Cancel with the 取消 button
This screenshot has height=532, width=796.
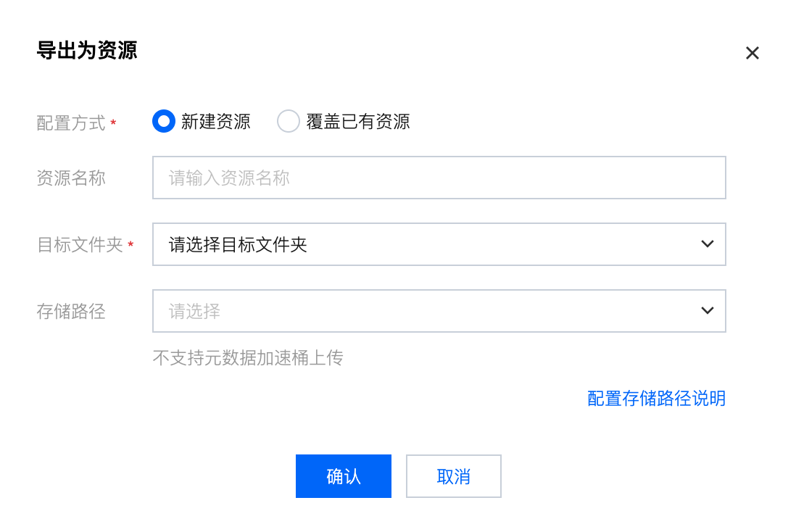pyautogui.click(x=453, y=476)
